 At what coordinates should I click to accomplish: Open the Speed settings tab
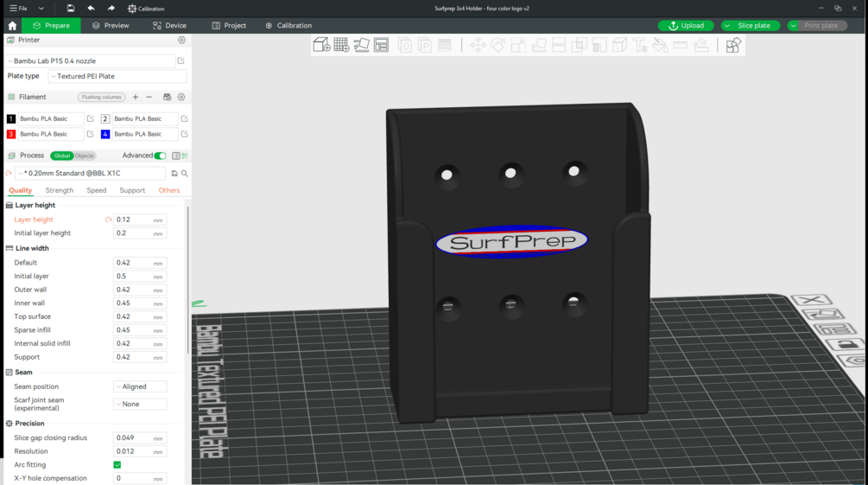97,190
